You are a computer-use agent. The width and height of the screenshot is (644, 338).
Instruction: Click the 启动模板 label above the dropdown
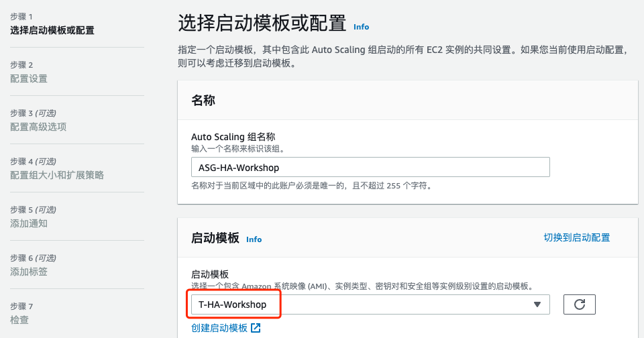tap(210, 274)
